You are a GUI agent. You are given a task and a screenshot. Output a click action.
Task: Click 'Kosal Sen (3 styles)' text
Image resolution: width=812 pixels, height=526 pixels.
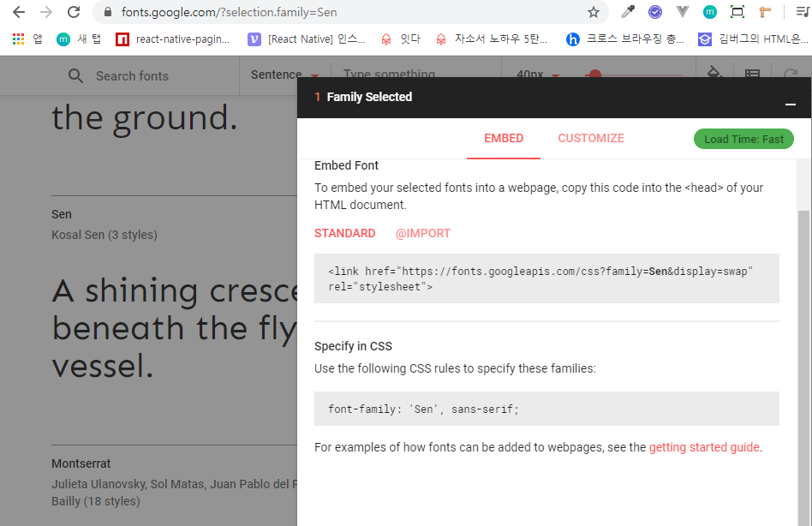(104, 235)
